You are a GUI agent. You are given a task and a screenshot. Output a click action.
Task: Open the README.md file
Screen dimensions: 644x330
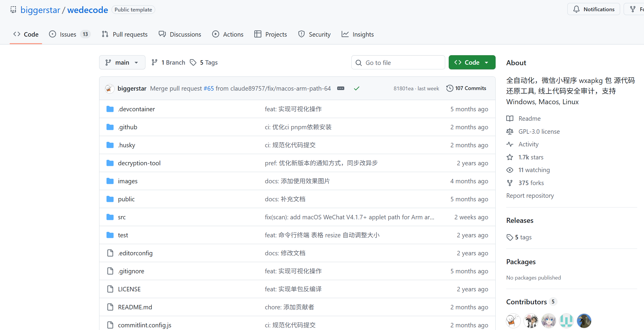(135, 307)
